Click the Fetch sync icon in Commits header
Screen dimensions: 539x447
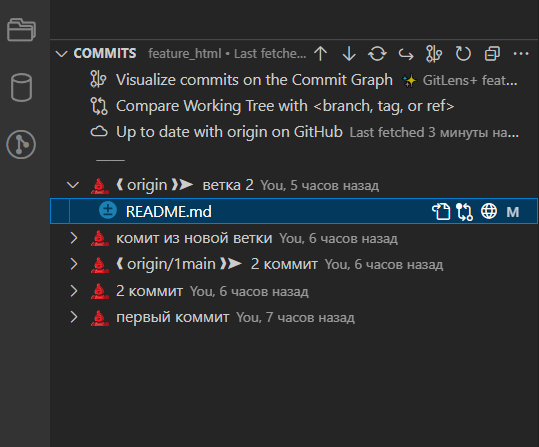point(377,54)
